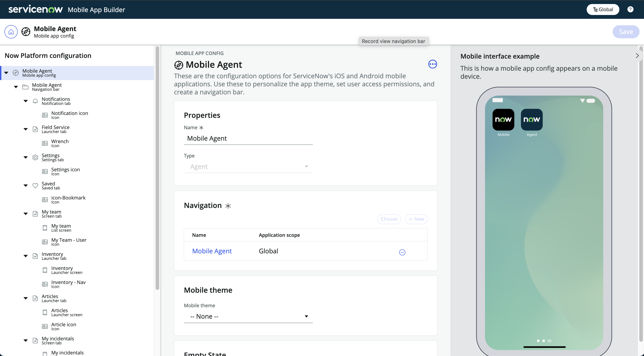This screenshot has width=644, height=356.
Task: Click the Notification icon record glyph
Action: point(45,115)
